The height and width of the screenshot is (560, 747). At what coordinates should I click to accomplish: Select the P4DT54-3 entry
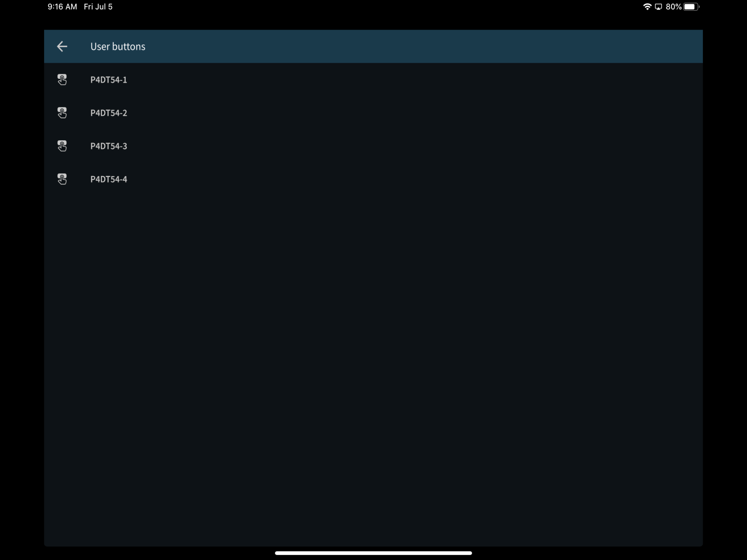373,146
